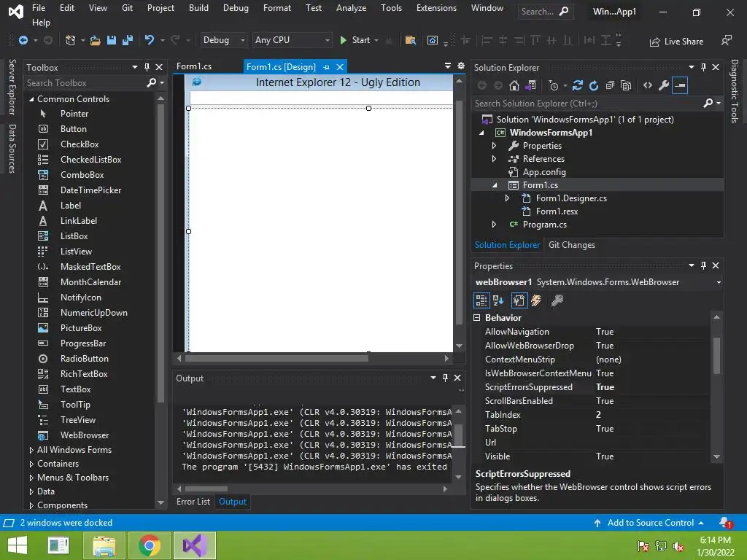Undo the last action using the toolbar
The width and height of the screenshot is (747, 560).
[150, 41]
